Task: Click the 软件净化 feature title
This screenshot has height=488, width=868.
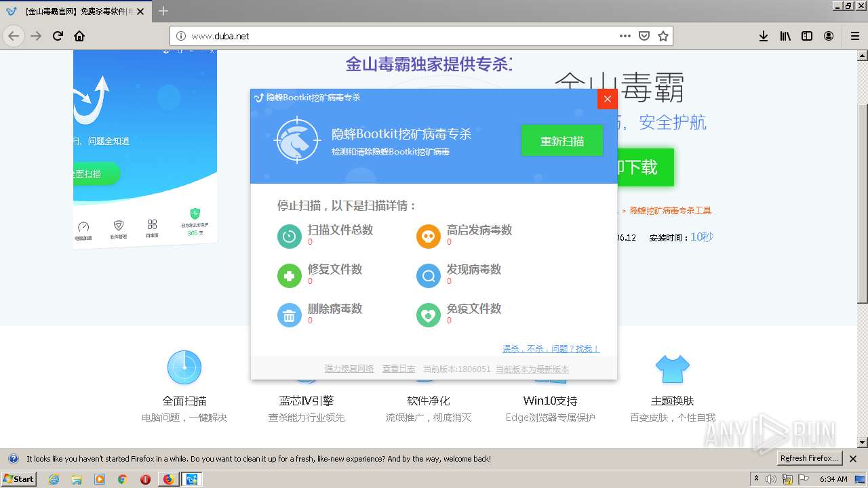Action: 429,401
